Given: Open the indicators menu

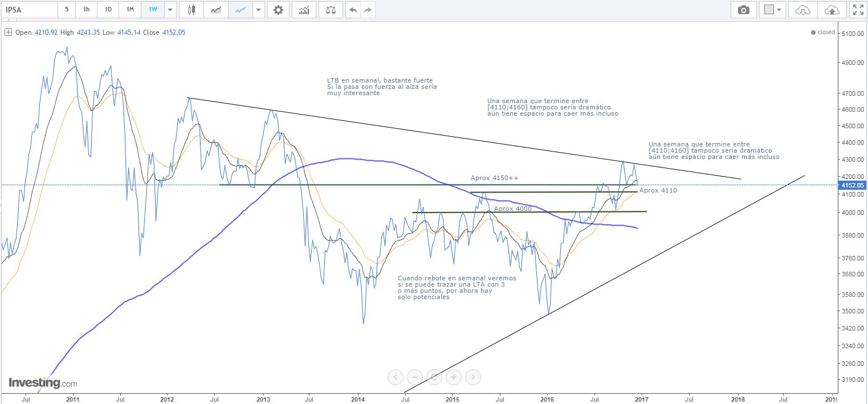Looking at the screenshot, I should (x=304, y=10).
